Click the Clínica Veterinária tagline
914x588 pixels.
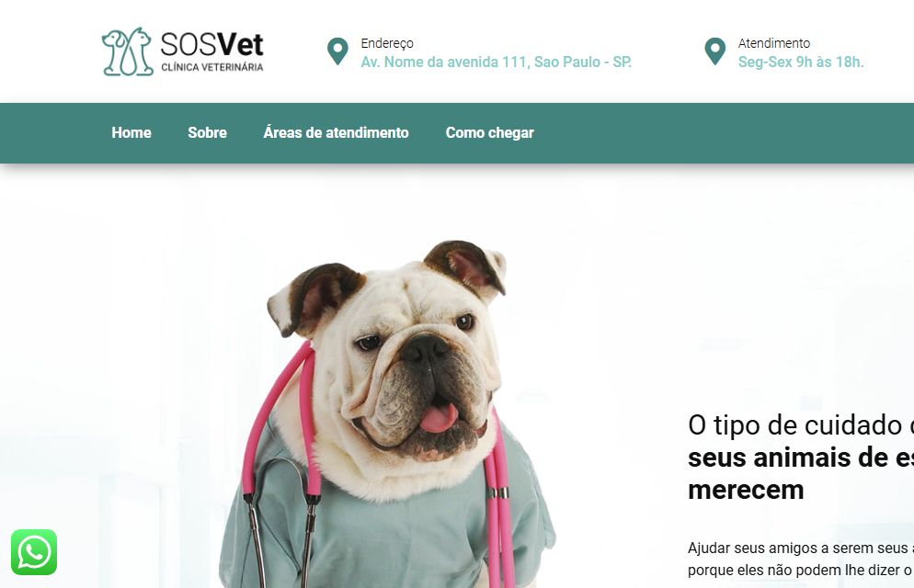(212, 67)
